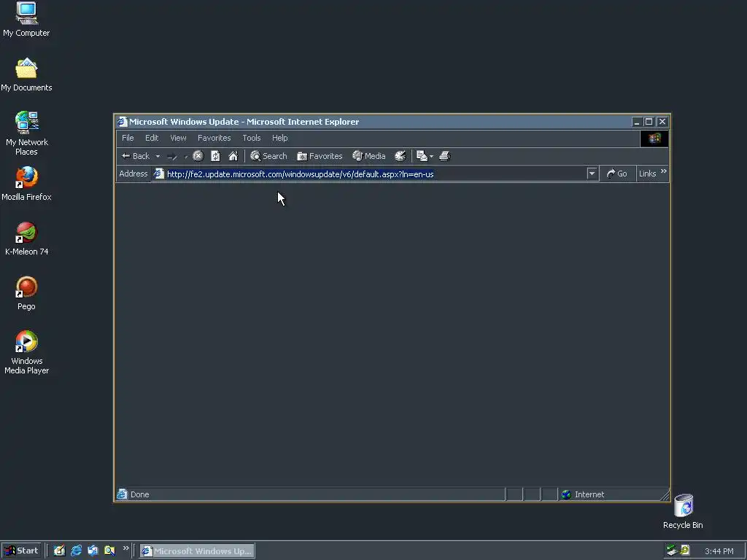747x560 pixels.
Task: Click the page icon in address bar
Action: pyautogui.click(x=158, y=174)
